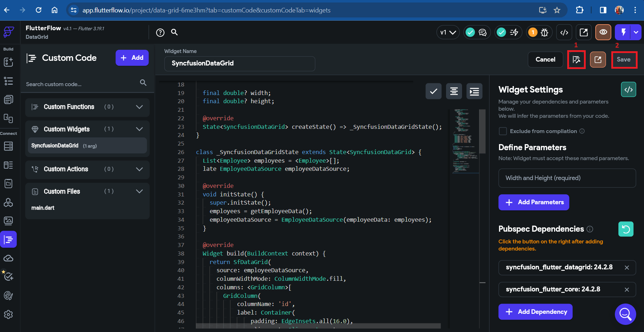Open the Tests sidebar icon
This screenshot has width=644, height=332.
pyautogui.click(x=8, y=276)
